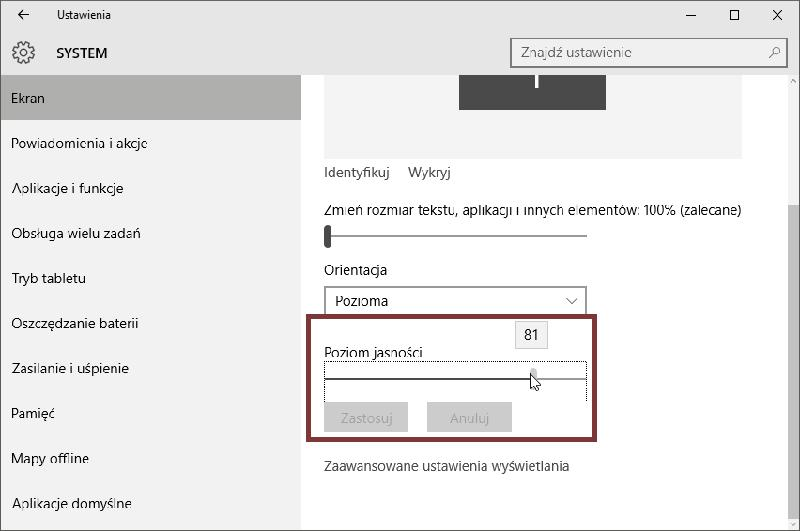The height and width of the screenshot is (531, 800).
Task: Open Oszczędzanie baterii settings
Action: (x=151, y=323)
